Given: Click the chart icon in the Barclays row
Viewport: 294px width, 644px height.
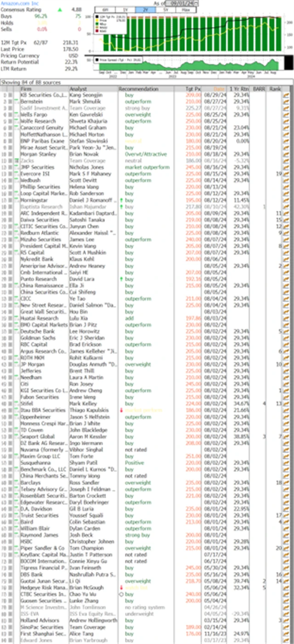Looking at the screenshot, I should [286, 482].
